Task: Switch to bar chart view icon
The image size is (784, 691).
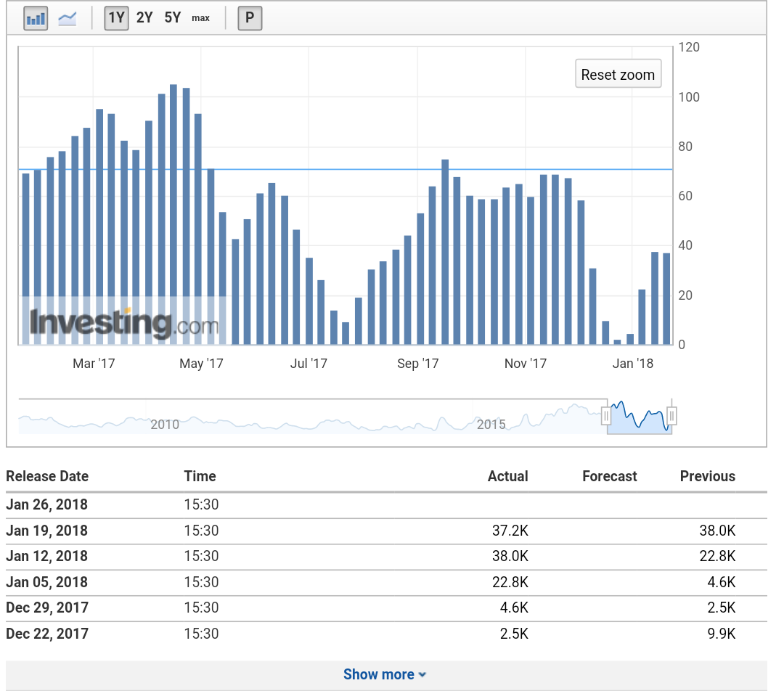Action: pyautogui.click(x=36, y=18)
